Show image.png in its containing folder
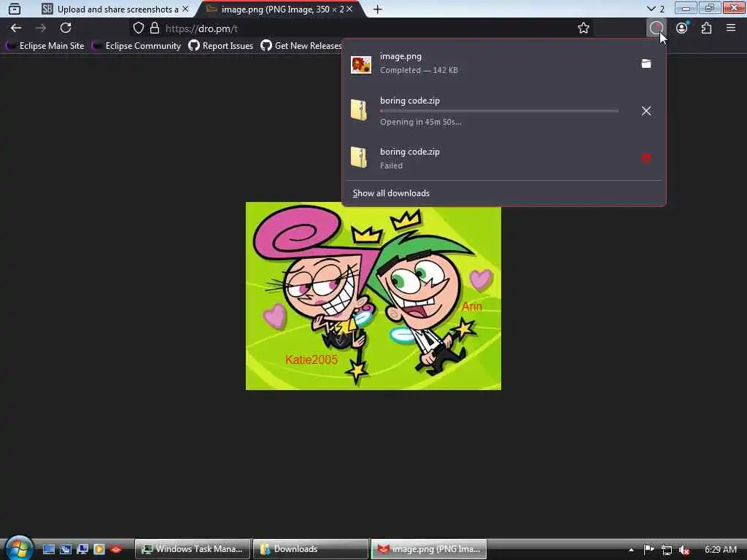Viewport: 747px width, 560px height. (x=646, y=63)
